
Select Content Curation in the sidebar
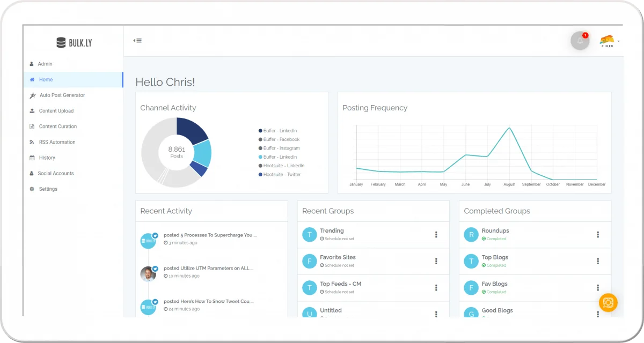click(57, 126)
